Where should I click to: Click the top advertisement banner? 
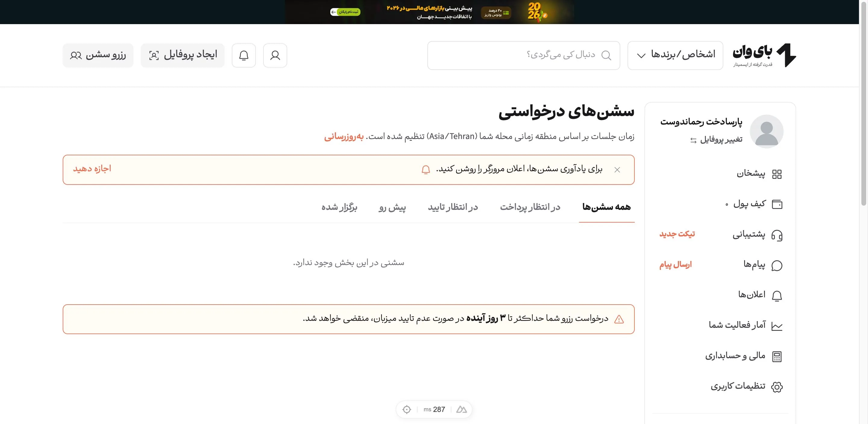point(429,12)
